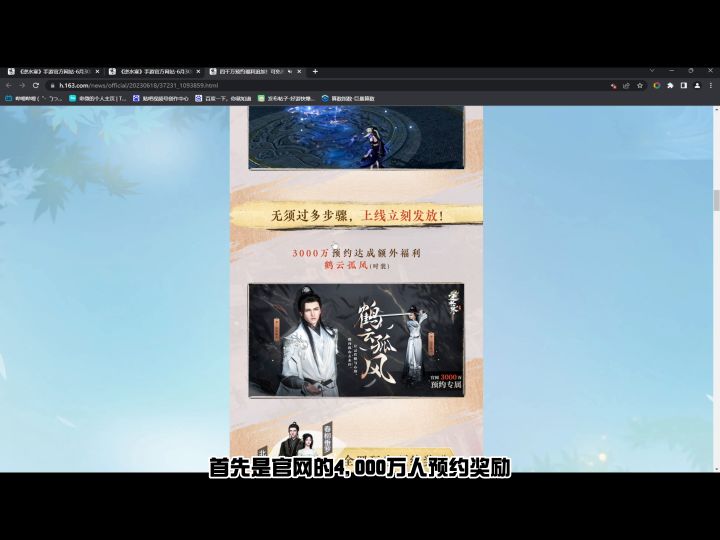Open the profile avatar menu
720x540 pixels.
697,85
